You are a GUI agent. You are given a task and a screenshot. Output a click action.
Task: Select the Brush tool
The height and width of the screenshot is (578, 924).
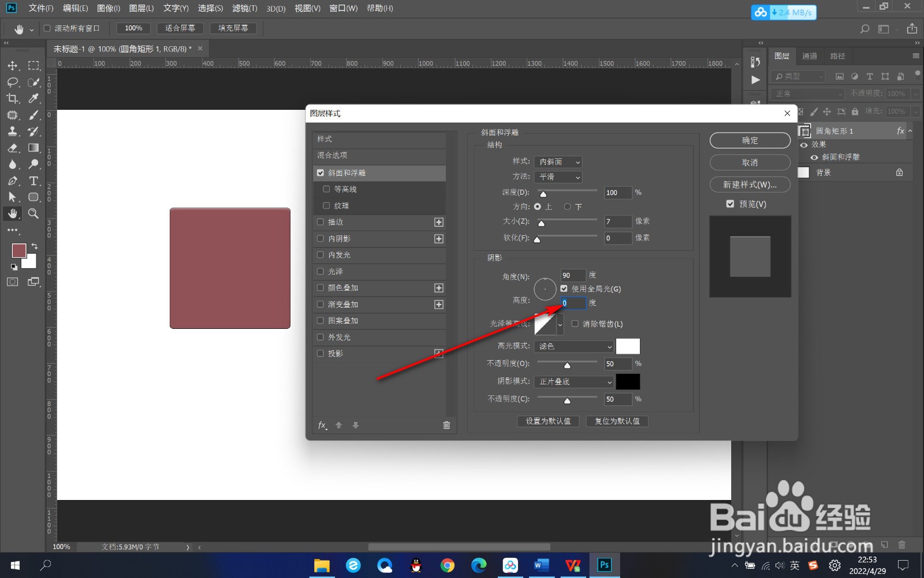pyautogui.click(x=33, y=115)
